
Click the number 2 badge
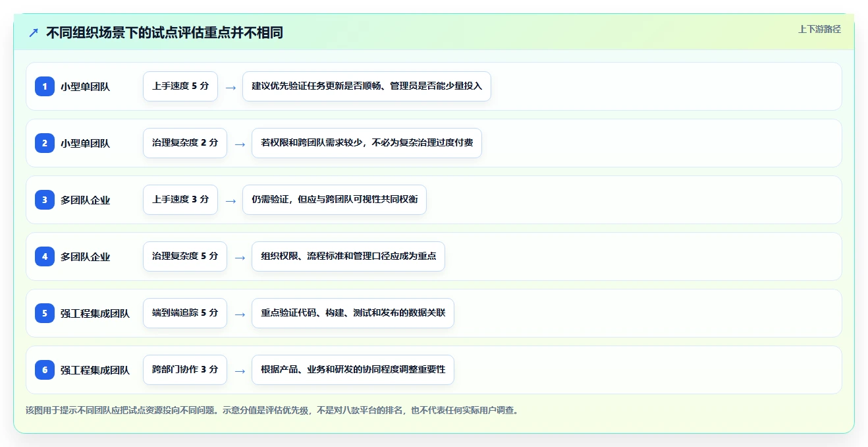45,143
